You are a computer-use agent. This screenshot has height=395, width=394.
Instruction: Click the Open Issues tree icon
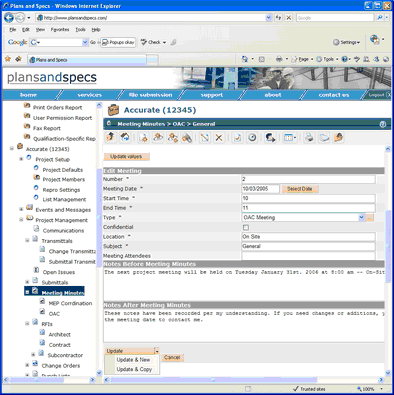[x=36, y=270]
